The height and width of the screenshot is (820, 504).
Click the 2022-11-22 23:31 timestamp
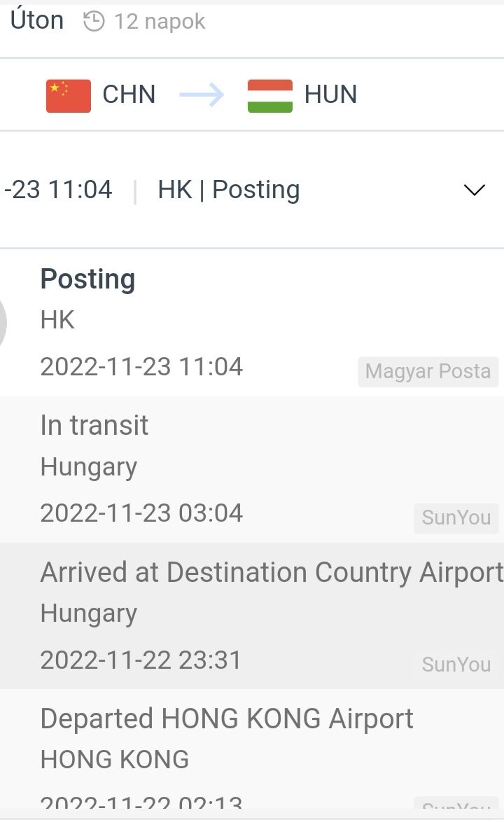pyautogui.click(x=141, y=660)
